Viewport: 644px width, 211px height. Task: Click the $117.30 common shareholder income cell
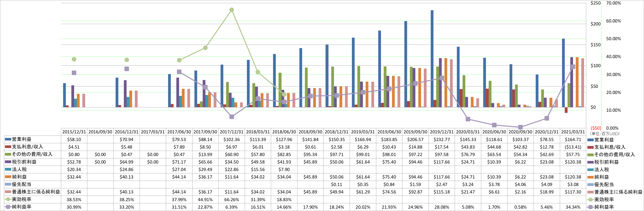pyautogui.click(x=573, y=192)
